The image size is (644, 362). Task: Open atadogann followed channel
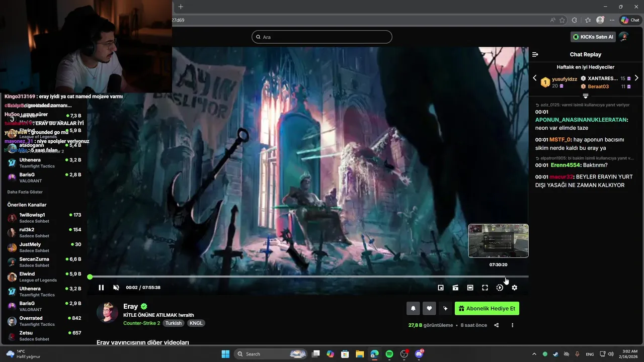click(44, 148)
